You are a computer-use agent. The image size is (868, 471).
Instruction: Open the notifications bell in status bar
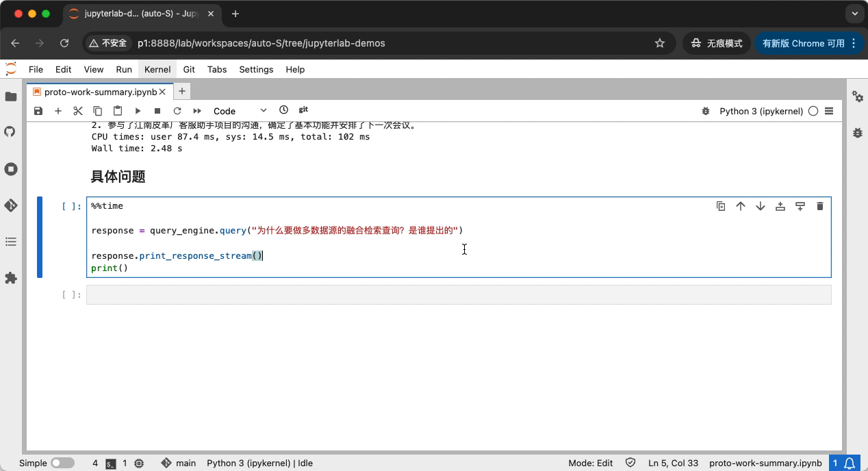850,463
